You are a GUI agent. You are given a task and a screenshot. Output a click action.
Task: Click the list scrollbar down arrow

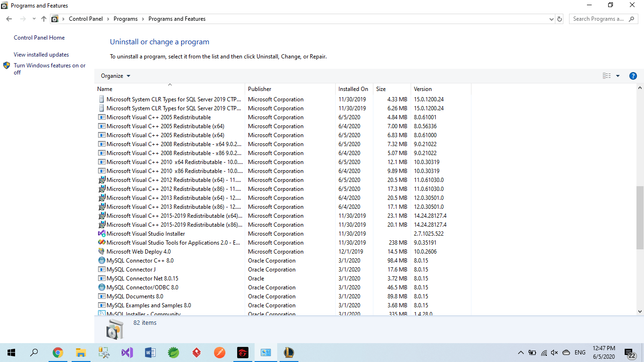tap(640, 312)
